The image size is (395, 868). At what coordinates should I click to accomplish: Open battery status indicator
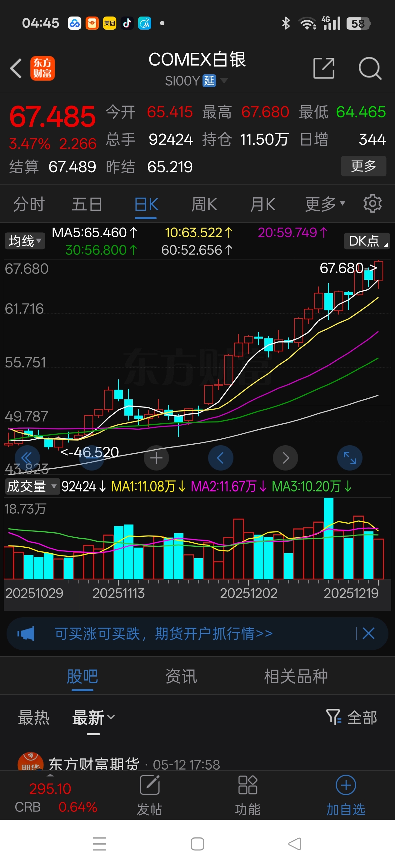358,24
